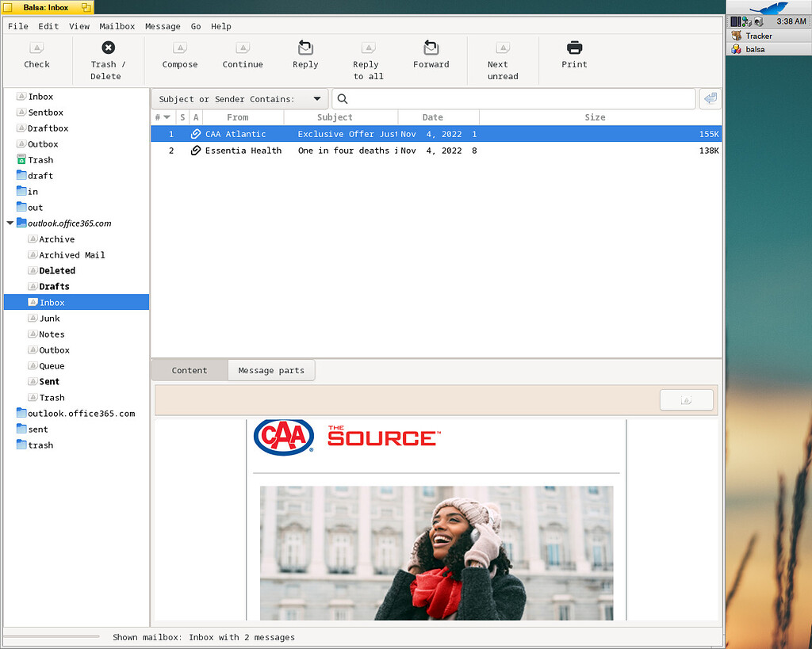Viewport: 812px width, 649px height.
Task: Select the Drafts folder under outlook.office365.com
Action: pyautogui.click(x=55, y=286)
